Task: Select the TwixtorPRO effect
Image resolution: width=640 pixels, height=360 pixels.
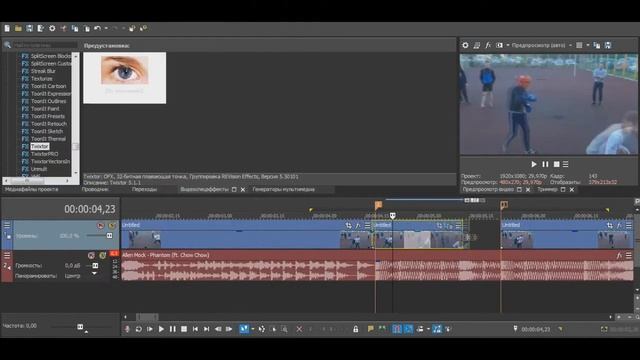Action: point(44,154)
